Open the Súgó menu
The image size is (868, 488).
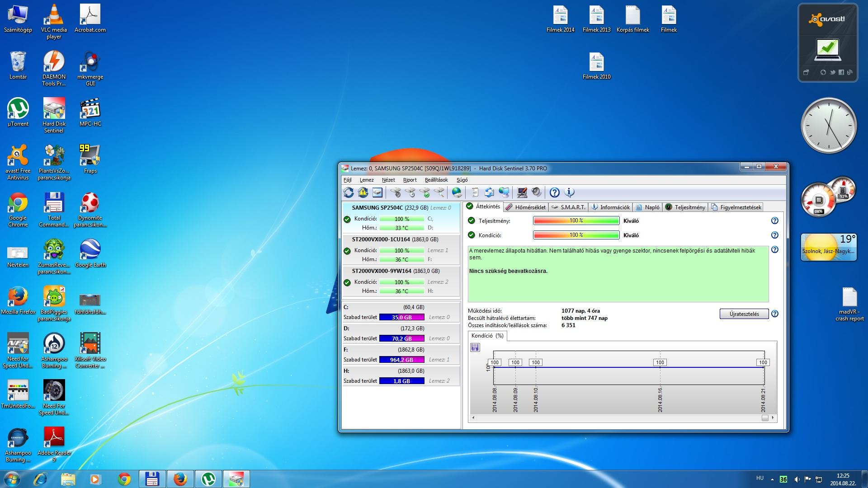click(462, 180)
